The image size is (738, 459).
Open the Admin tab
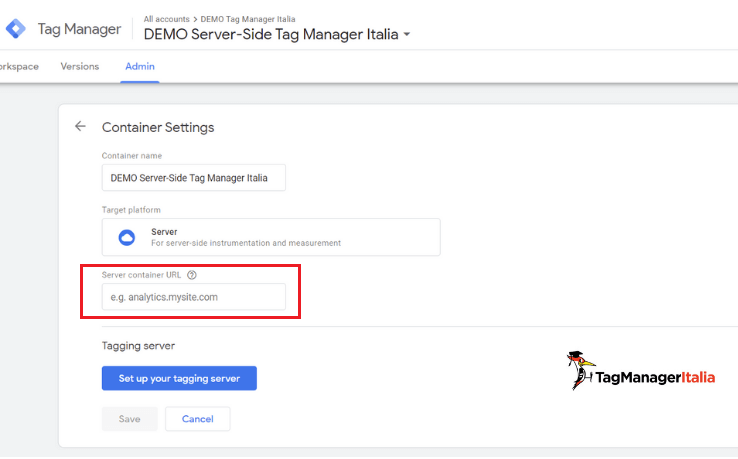coord(140,66)
